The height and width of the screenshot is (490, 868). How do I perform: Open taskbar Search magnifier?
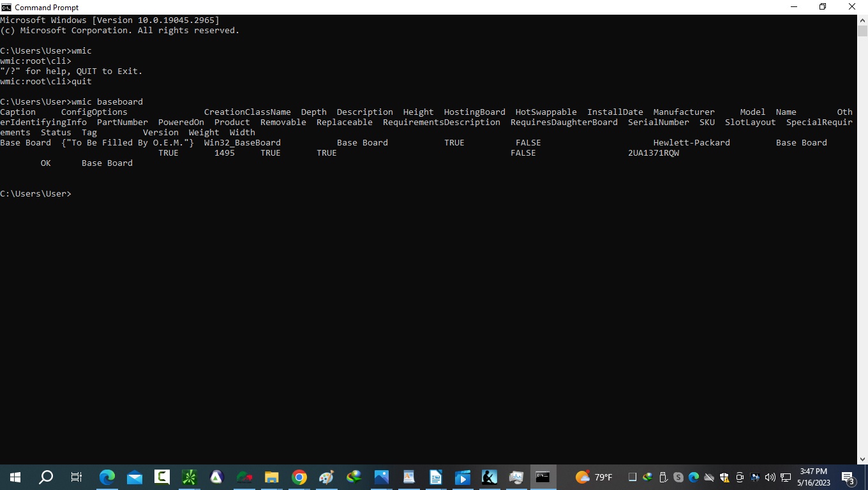[46, 477]
